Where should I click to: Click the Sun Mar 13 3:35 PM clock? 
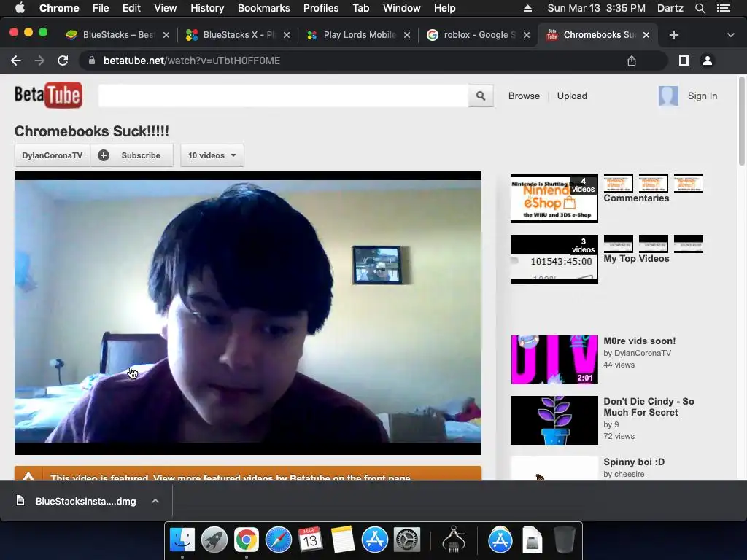click(x=596, y=8)
